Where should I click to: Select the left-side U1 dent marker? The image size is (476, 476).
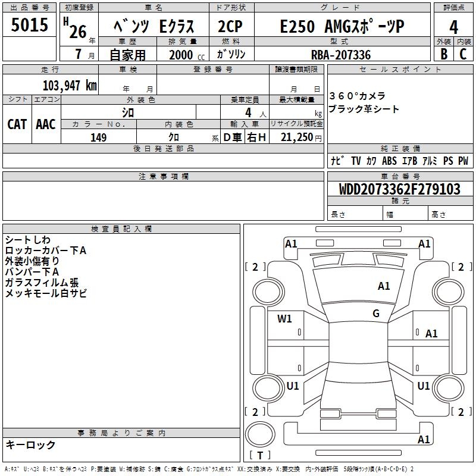[293, 386]
